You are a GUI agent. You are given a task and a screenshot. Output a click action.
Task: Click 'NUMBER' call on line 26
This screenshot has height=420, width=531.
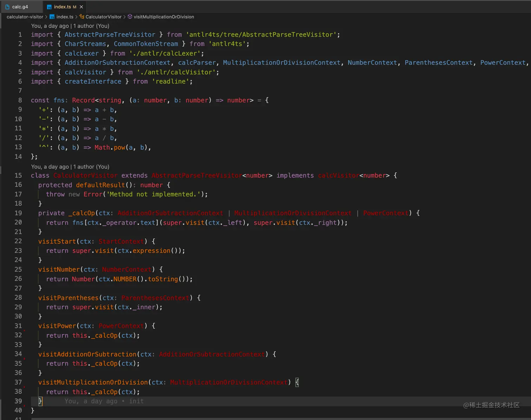125,279
